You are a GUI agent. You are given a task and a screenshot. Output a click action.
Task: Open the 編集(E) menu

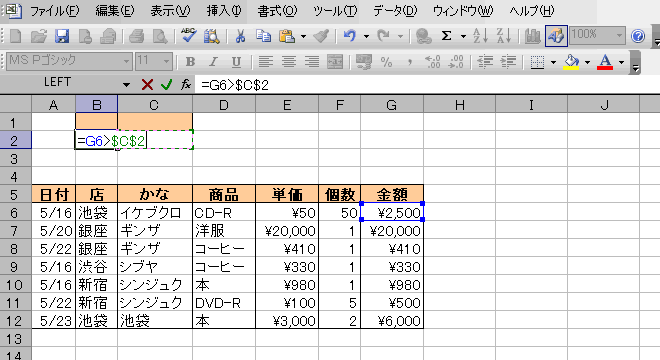click(114, 11)
